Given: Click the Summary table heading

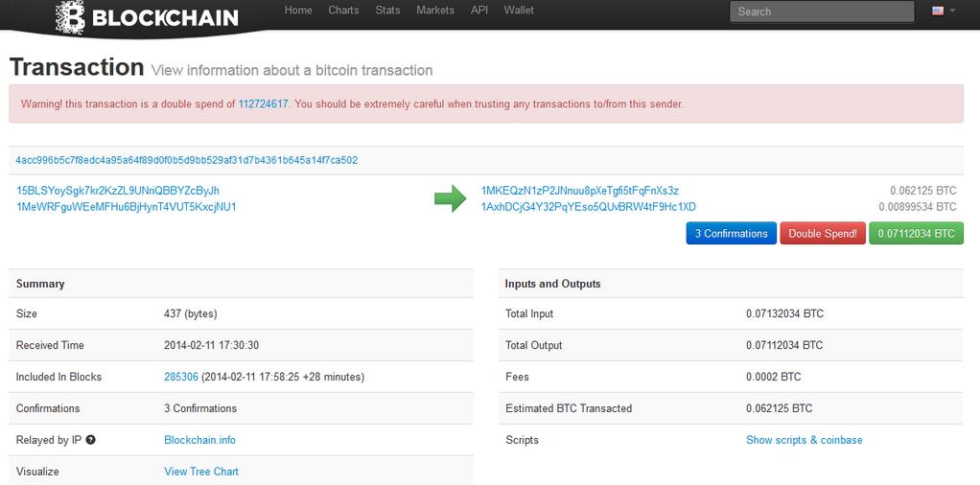Looking at the screenshot, I should point(40,284).
